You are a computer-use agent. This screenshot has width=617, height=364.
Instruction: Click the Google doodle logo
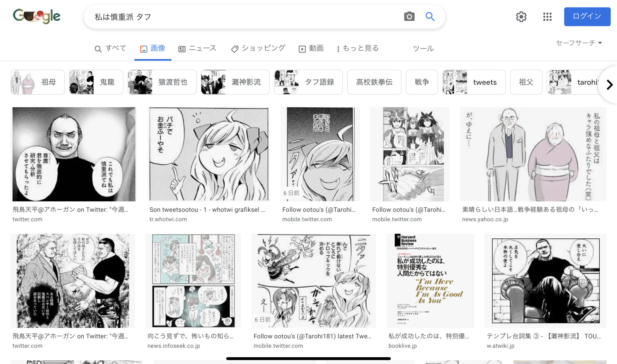click(37, 16)
